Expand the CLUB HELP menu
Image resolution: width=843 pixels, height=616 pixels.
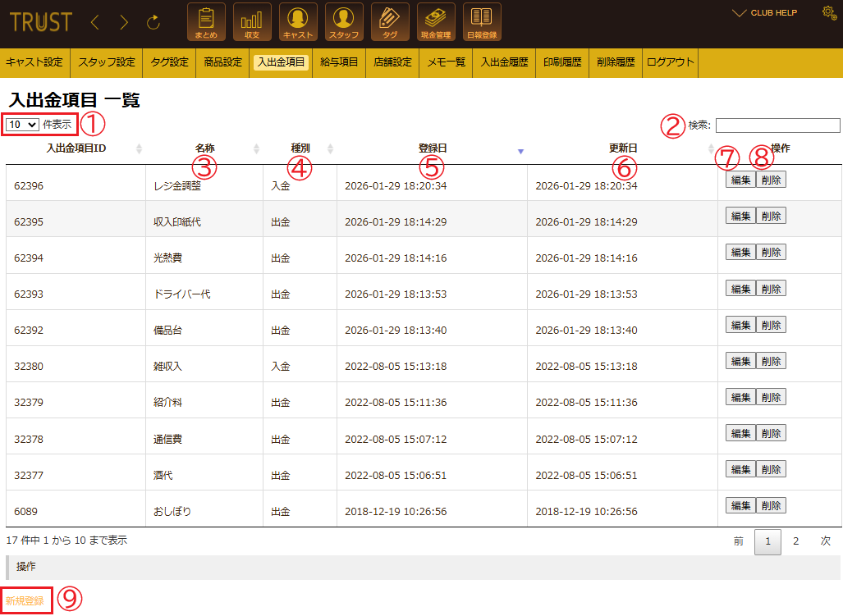(x=763, y=13)
